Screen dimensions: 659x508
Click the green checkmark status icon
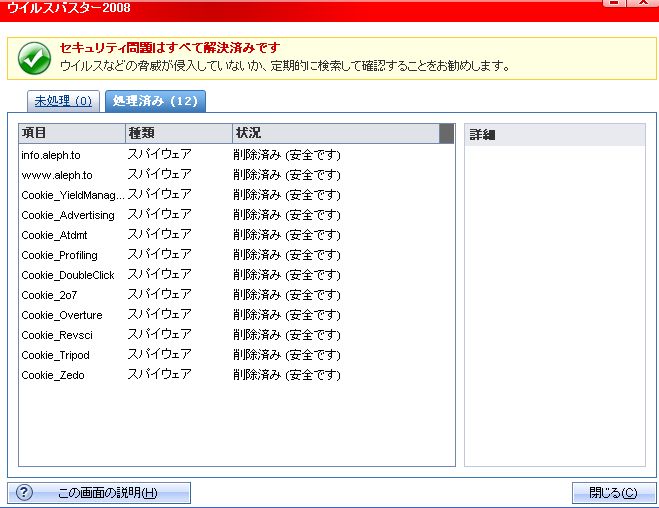click(34, 58)
